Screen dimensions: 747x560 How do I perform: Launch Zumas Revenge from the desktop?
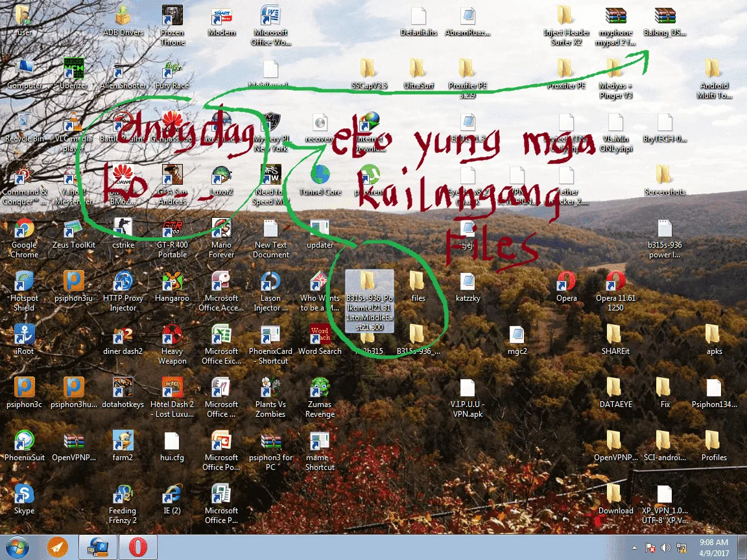320,397
